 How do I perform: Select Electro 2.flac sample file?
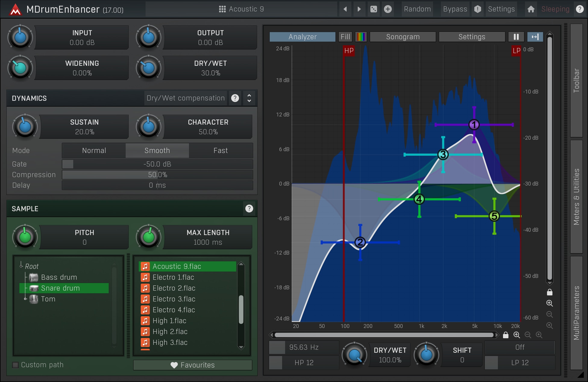(174, 288)
